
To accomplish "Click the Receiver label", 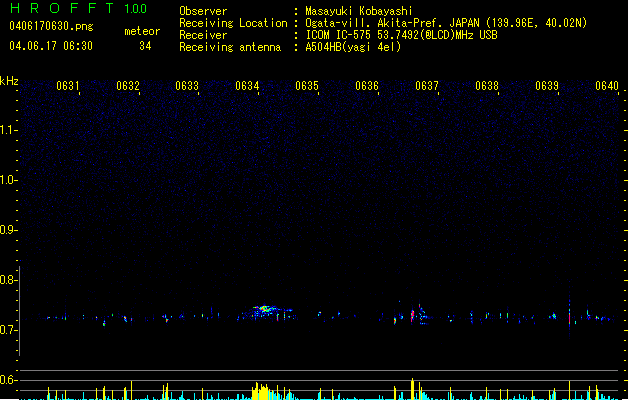I will coord(203,35).
